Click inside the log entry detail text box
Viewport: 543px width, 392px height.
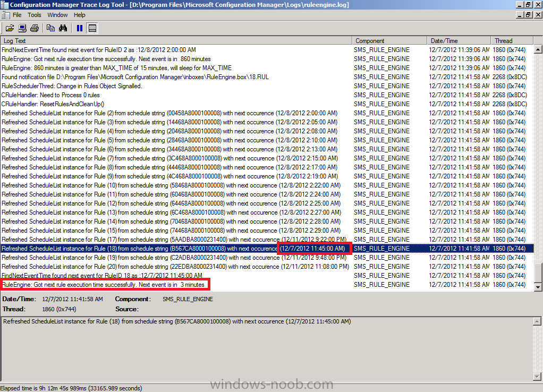267,349
